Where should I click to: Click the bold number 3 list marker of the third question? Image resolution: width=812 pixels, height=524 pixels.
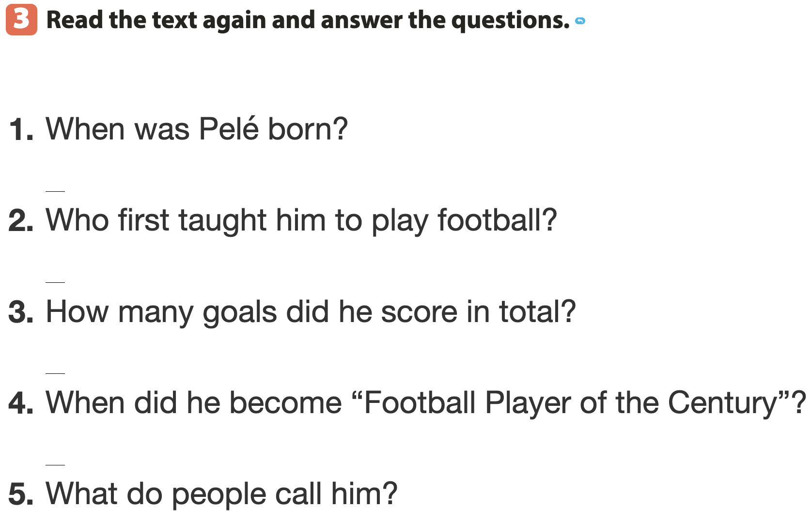(x=20, y=312)
